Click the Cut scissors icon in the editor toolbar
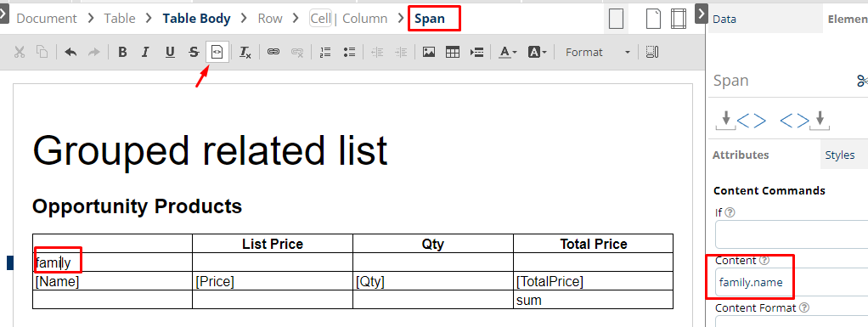The height and width of the screenshot is (327, 868). click(20, 52)
